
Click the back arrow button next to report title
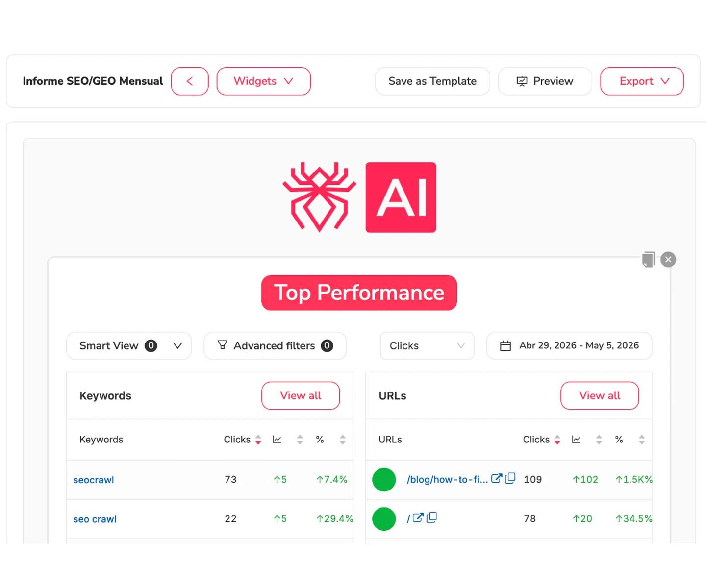click(x=190, y=81)
